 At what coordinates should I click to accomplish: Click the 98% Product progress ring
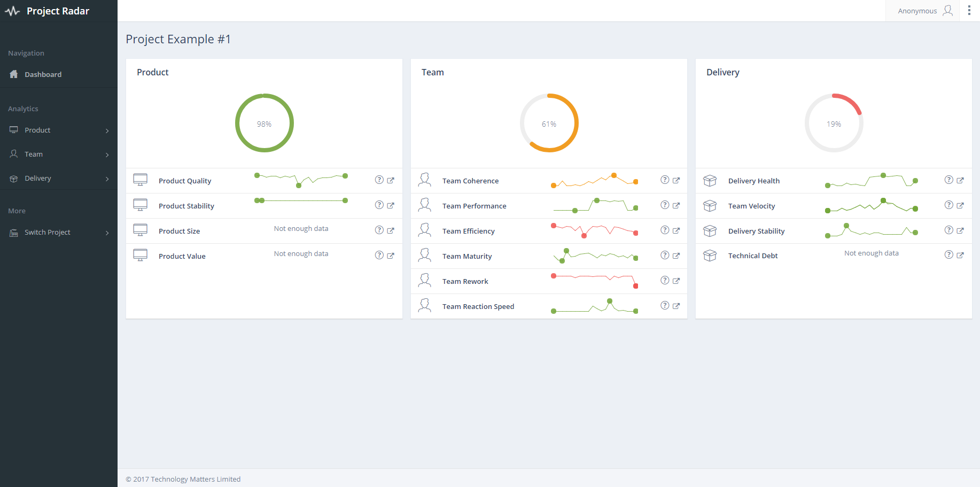265,123
